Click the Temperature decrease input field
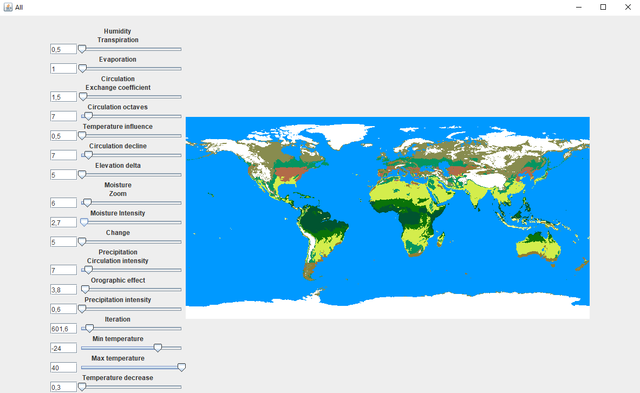Screen dimensions: 640x393 [x=63, y=387]
